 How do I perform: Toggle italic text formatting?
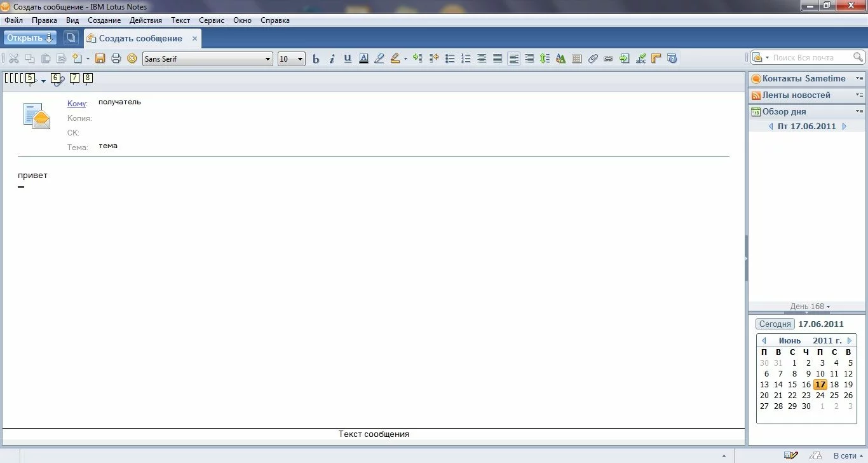point(332,59)
